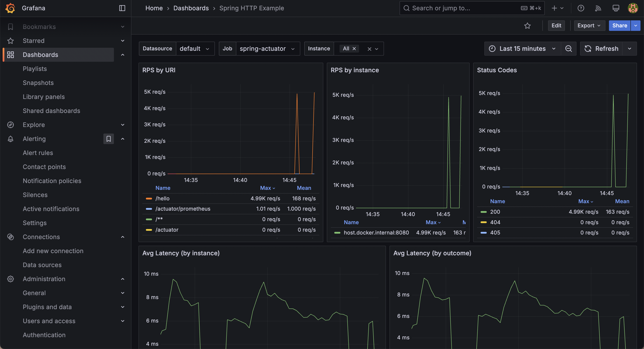Screen dimensions: 644x349
Task: Open the help icon in the top bar
Action: (580, 8)
